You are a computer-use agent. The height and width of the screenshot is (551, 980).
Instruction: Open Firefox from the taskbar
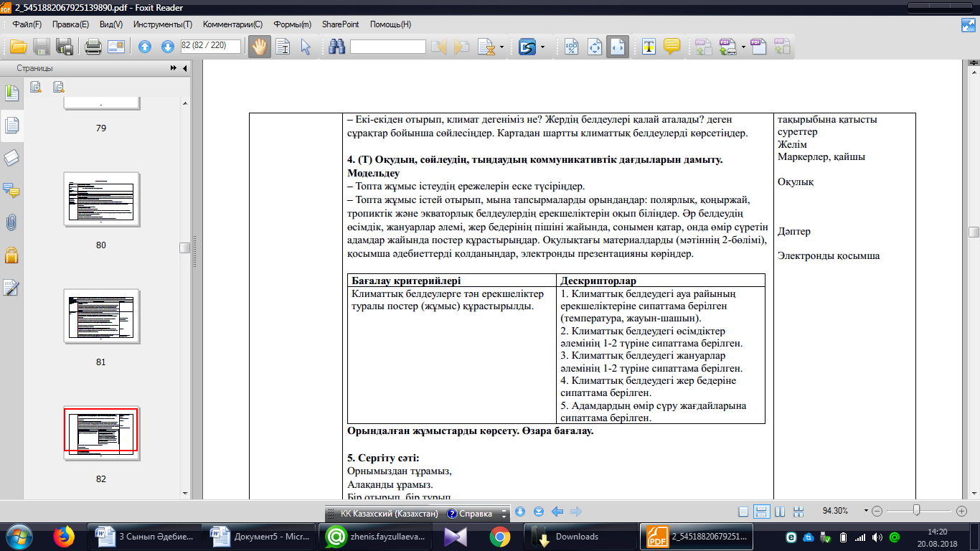[64, 536]
